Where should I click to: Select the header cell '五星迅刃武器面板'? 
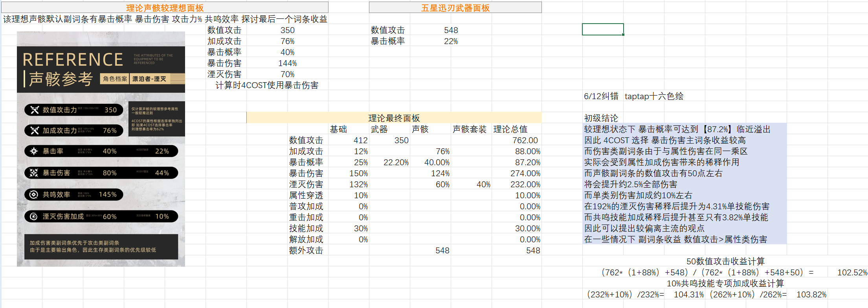click(x=455, y=8)
